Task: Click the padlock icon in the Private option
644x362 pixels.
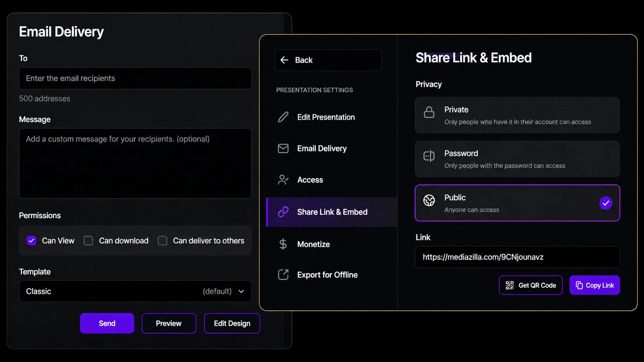Action: (429, 112)
